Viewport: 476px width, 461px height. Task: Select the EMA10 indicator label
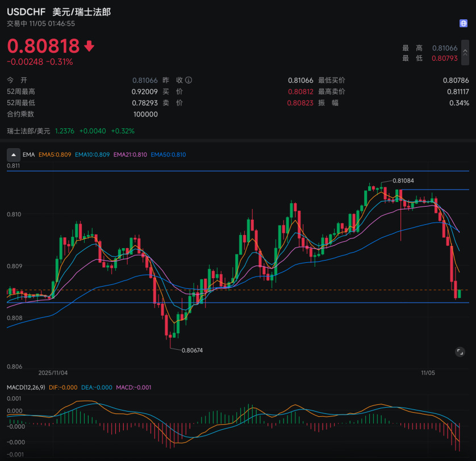click(x=93, y=154)
